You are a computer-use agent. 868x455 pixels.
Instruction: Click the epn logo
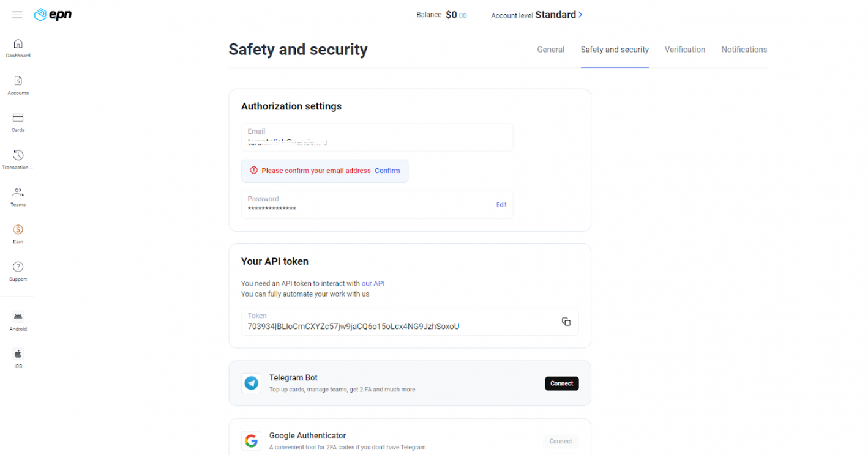click(53, 15)
